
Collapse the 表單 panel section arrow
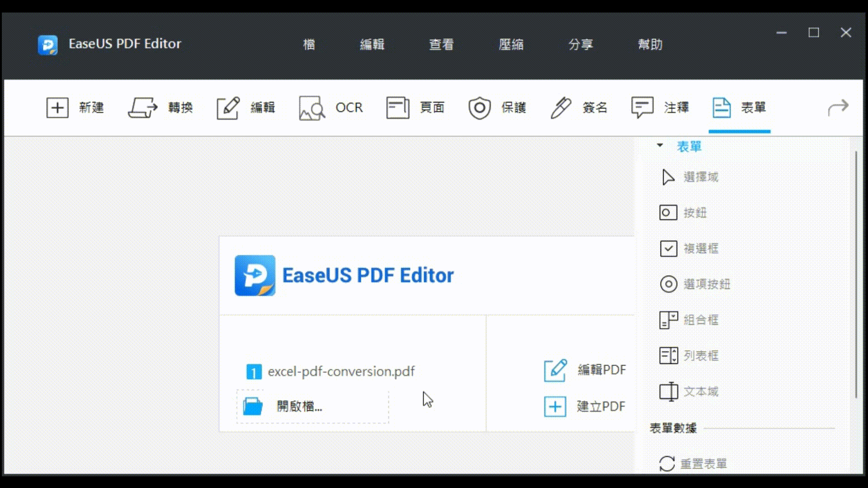tap(660, 145)
